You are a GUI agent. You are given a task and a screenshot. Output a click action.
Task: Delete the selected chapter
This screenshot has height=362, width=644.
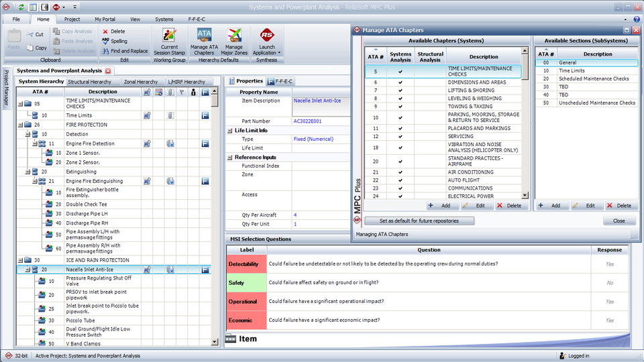(x=510, y=206)
